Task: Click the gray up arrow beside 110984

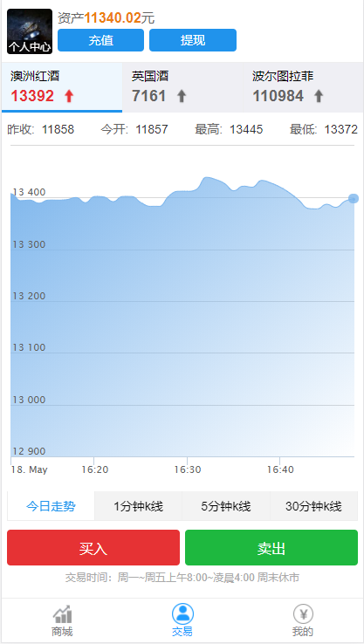Action: (319, 96)
